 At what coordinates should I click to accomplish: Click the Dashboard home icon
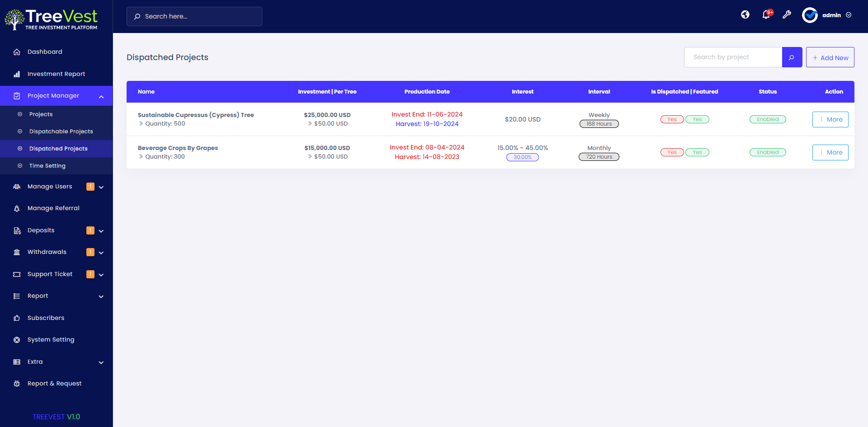point(17,52)
